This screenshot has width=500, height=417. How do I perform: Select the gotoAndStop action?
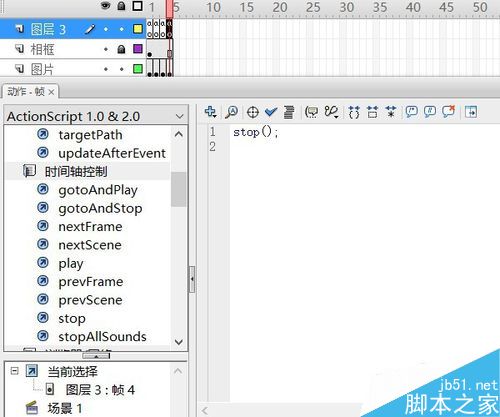[x=100, y=208]
